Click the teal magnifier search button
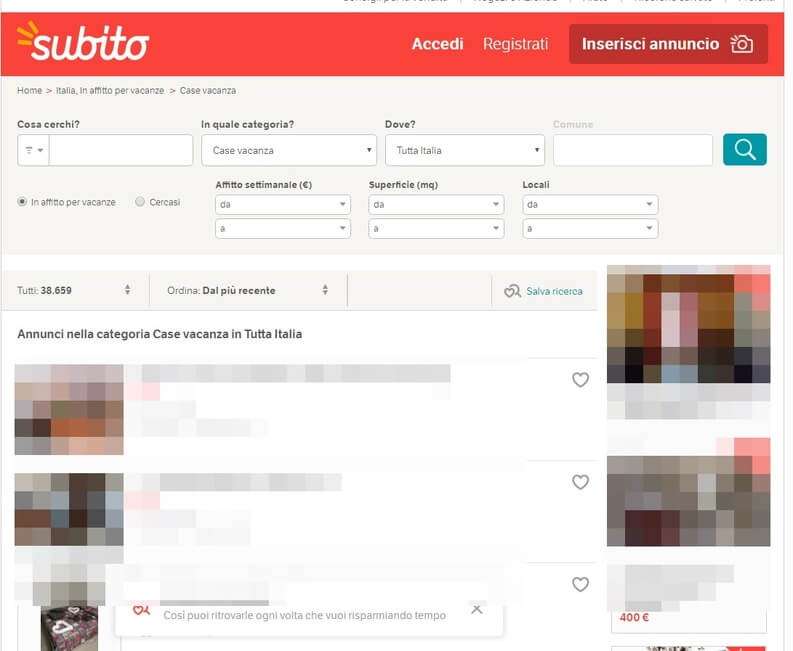Image resolution: width=793 pixels, height=651 pixels. click(x=744, y=150)
